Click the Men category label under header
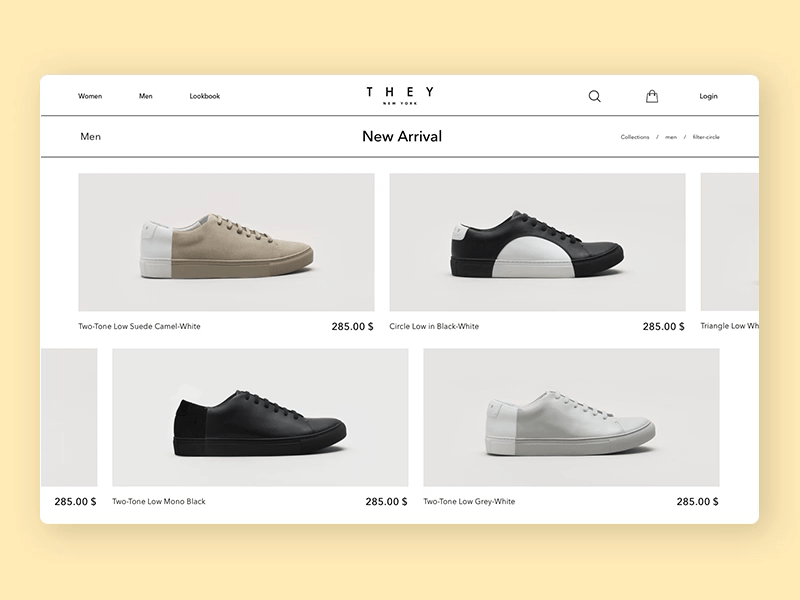Viewport: 800px width, 600px height. 90,136
